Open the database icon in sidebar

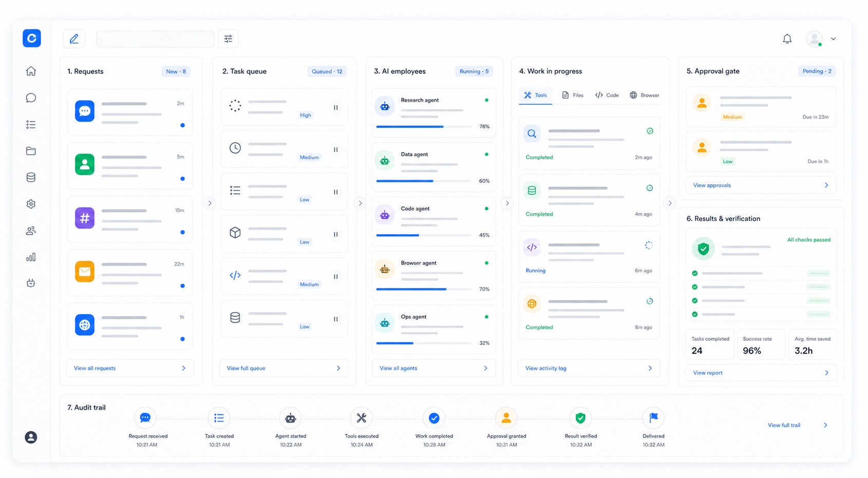coord(31,177)
